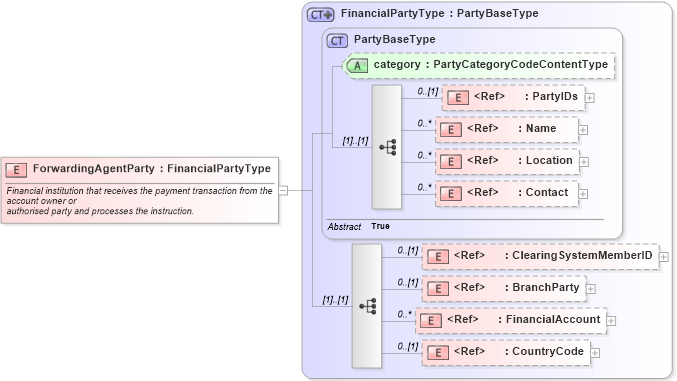Click the A attribute icon beside category
The image size is (677, 381).
(357, 66)
